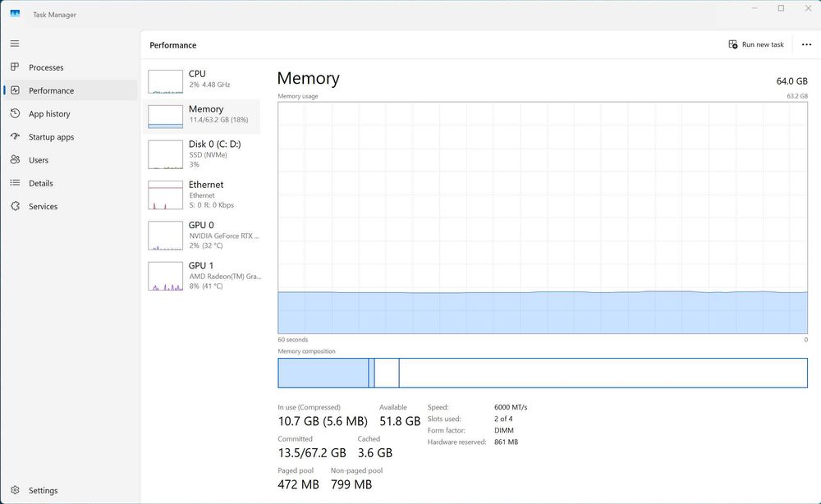Click the CPU resource label
The width and height of the screenshot is (821, 504).
click(197, 74)
